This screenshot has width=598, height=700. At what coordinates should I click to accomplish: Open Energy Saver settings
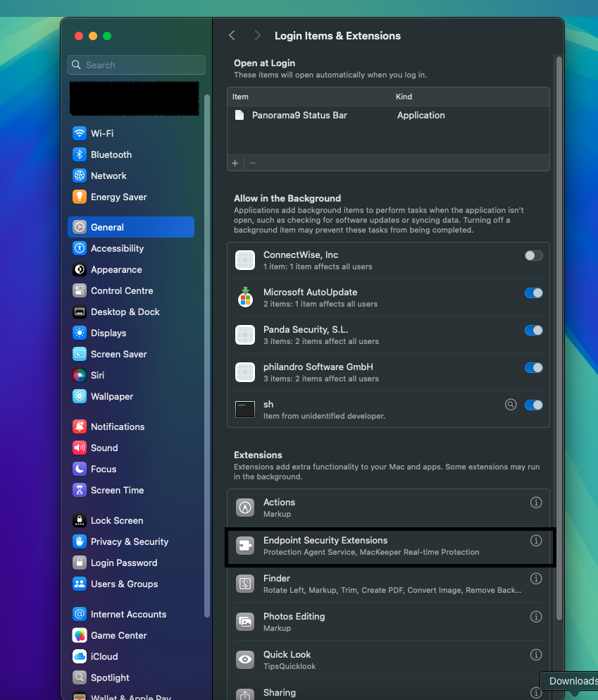click(x=131, y=197)
